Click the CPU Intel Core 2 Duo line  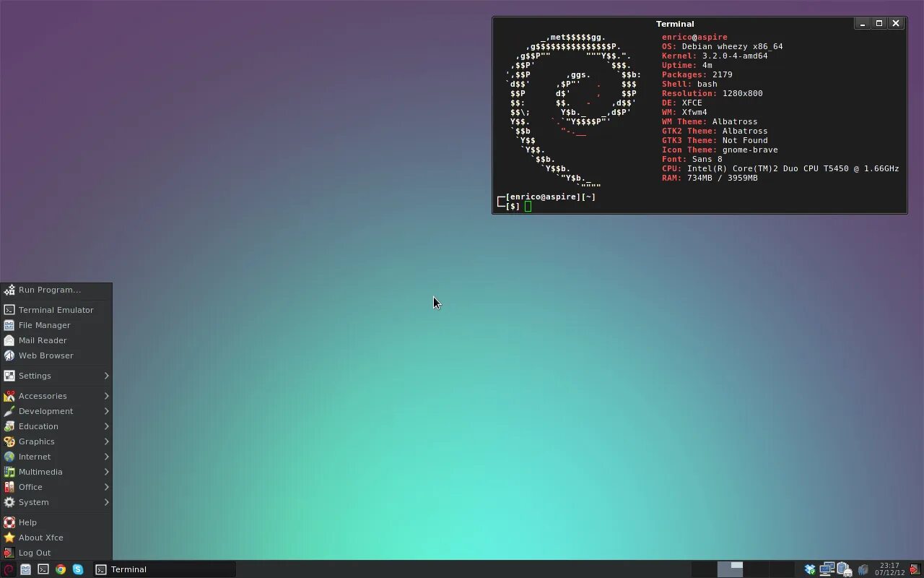pos(780,168)
